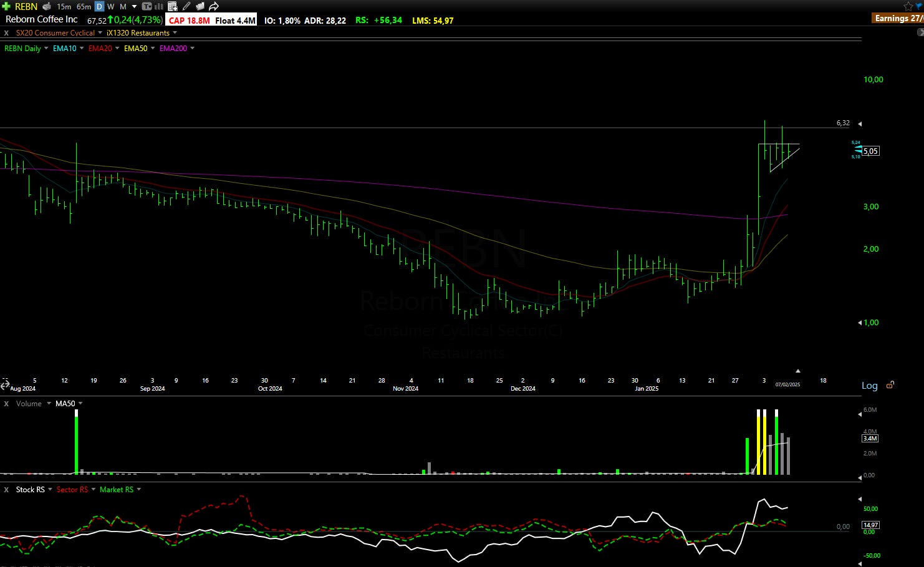Click the arrow at the bottom of the RS pane scale
Screen dimensions: 924x567
pos(860,563)
